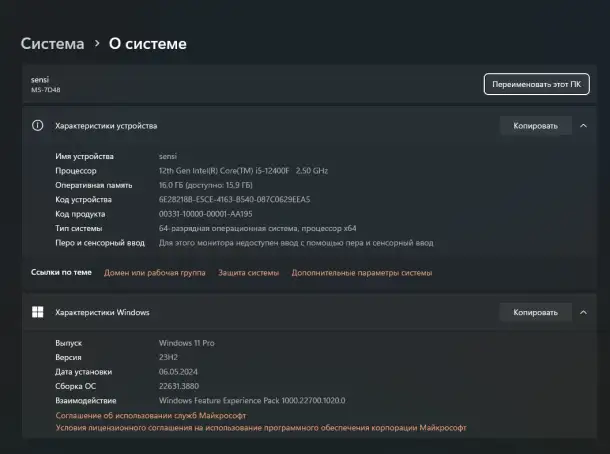Open Защита системы link

pyautogui.click(x=248, y=273)
